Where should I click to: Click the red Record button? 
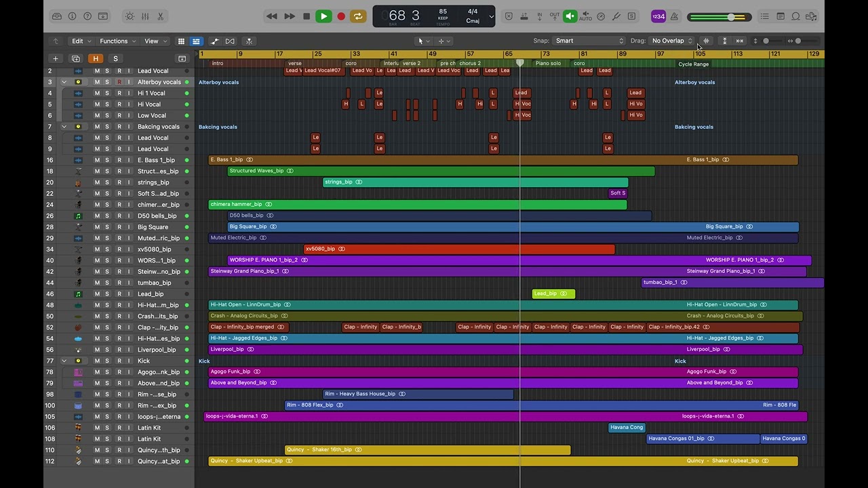tap(341, 16)
